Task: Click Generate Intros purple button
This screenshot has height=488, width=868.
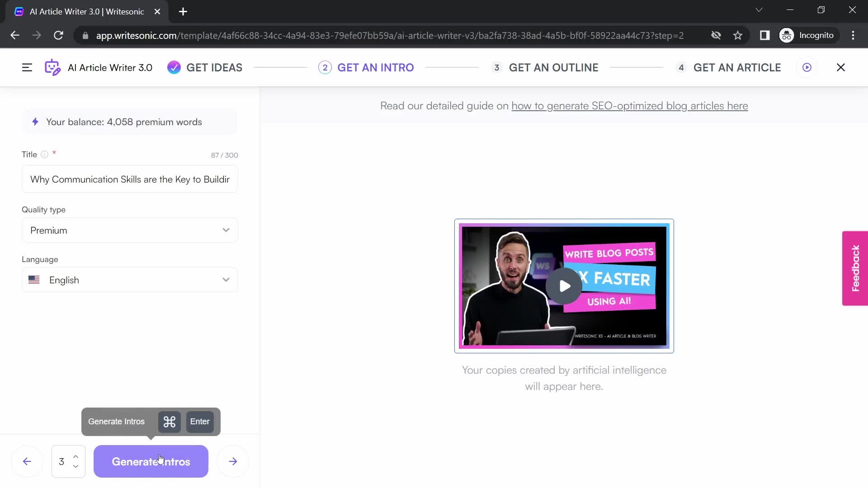Action: point(150,462)
